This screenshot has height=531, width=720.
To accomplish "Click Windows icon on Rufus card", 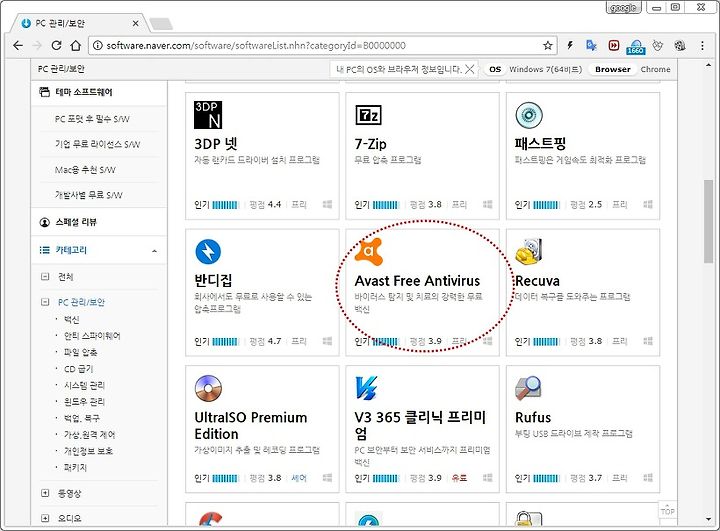I will [648, 478].
